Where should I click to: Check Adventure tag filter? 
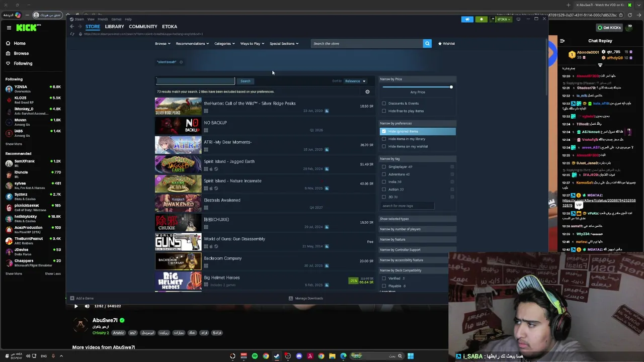click(x=384, y=174)
